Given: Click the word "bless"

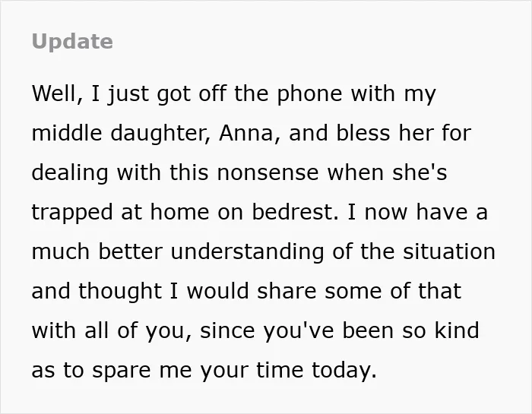Looking at the screenshot, I should (363, 133).
